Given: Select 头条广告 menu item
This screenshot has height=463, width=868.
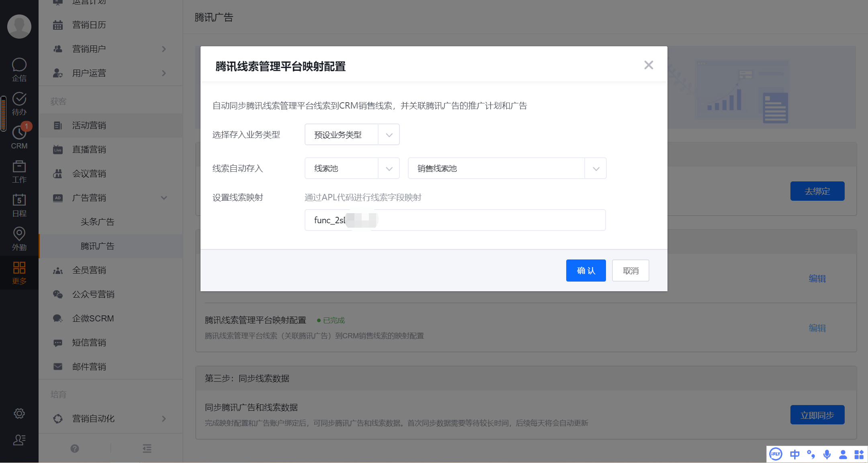Looking at the screenshot, I should click(97, 222).
